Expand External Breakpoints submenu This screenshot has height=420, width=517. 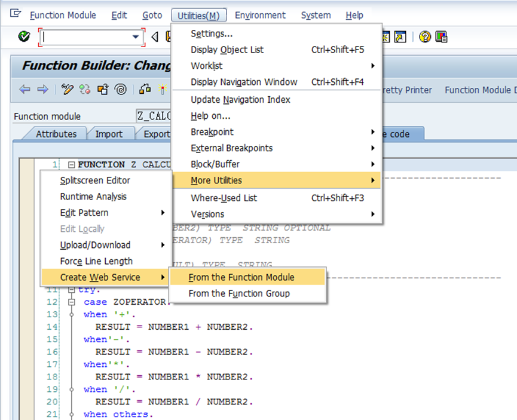click(x=277, y=148)
